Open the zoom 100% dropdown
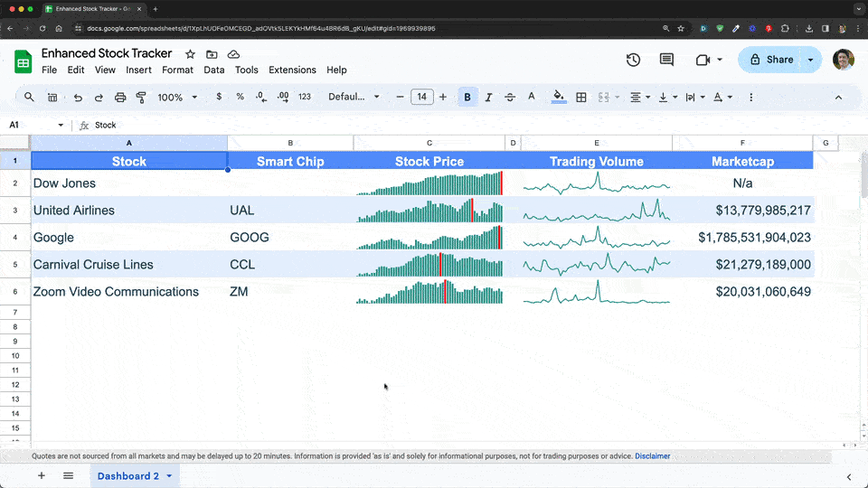 point(177,98)
